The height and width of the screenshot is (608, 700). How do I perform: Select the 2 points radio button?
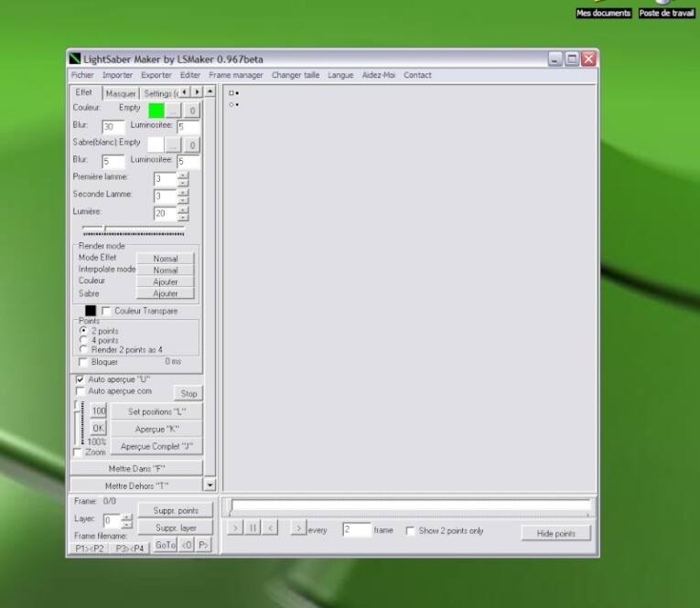click(x=83, y=331)
